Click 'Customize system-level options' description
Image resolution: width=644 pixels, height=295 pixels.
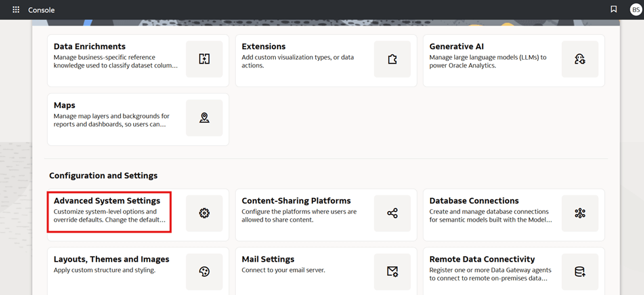tap(110, 216)
